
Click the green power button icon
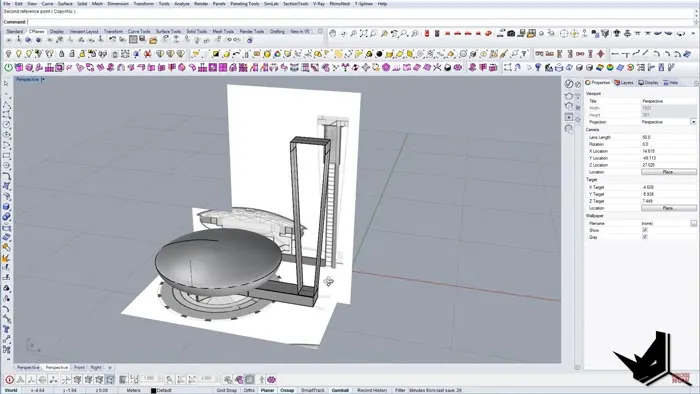tap(8, 67)
